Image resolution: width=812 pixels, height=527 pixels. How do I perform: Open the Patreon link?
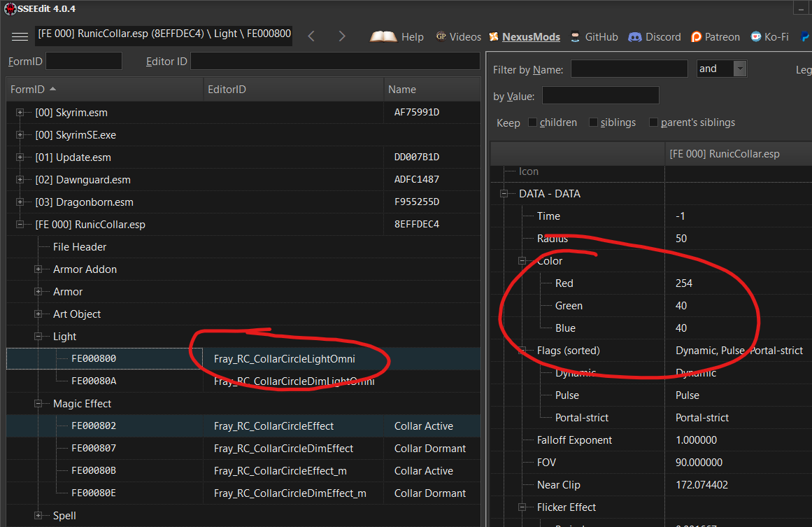(722, 37)
